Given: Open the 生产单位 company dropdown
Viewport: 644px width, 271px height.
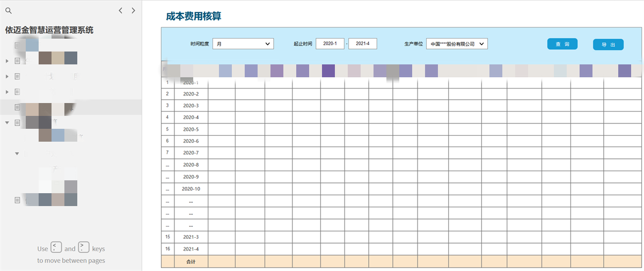Looking at the screenshot, I should coord(457,44).
